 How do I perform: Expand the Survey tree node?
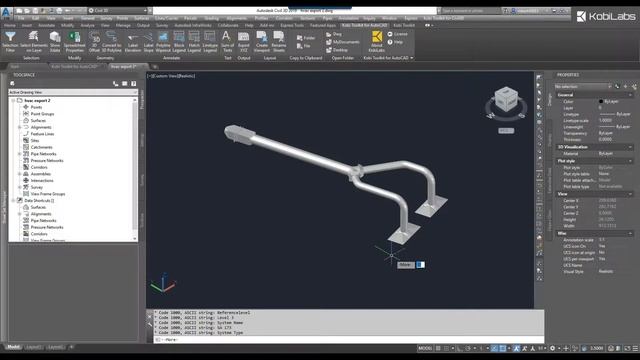coord(20,187)
